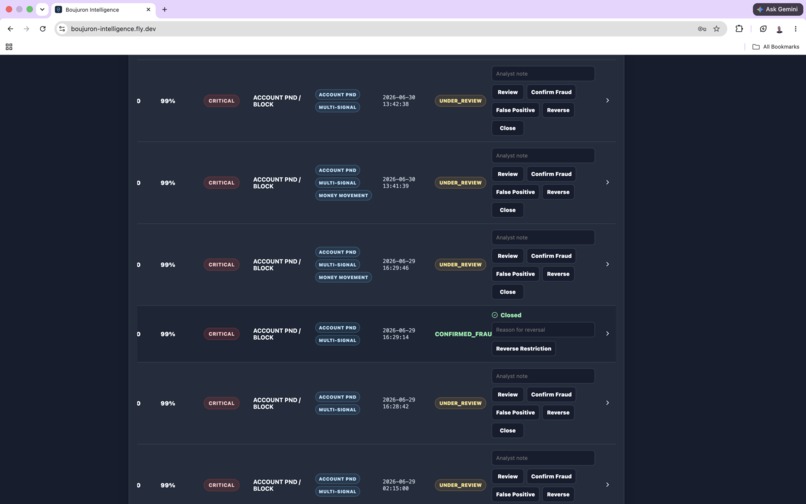The width and height of the screenshot is (806, 504).
Task: Click MONEY MOVEMENT tag in 13:41:39 row
Action: tap(343, 195)
